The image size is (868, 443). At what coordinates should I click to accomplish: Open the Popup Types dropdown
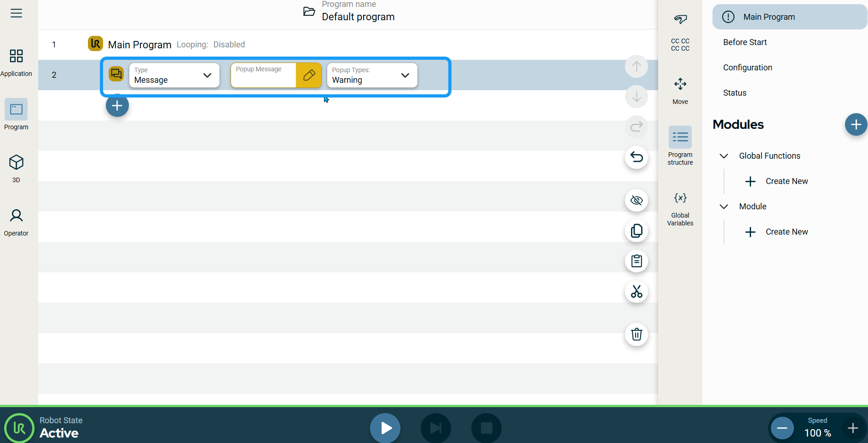(371, 75)
